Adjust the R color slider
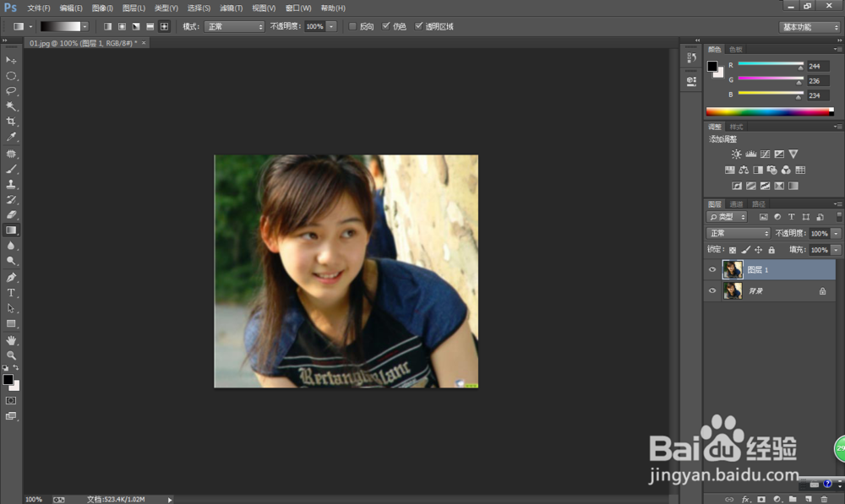This screenshot has width=845, height=504. pyautogui.click(x=771, y=65)
